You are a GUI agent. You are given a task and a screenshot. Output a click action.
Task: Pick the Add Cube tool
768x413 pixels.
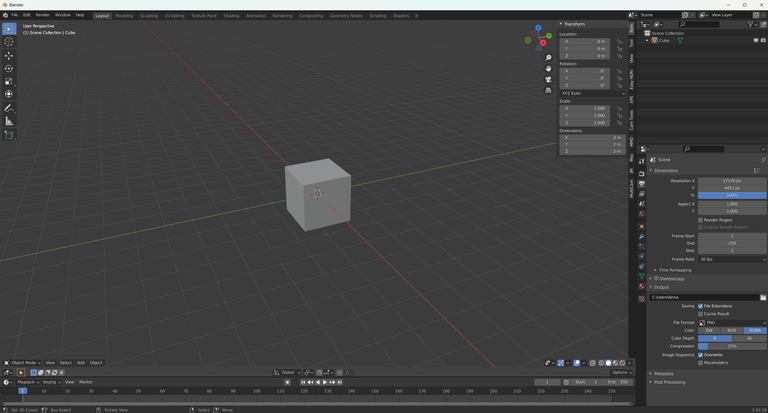coord(9,135)
